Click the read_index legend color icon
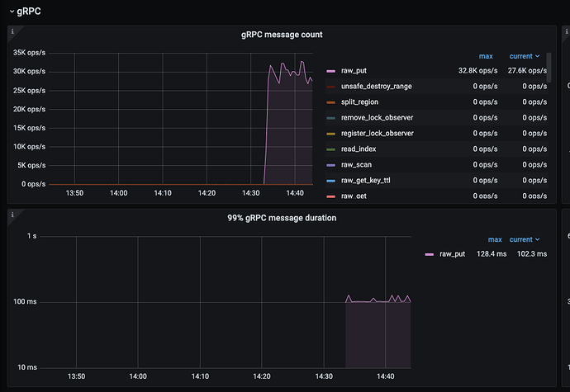The image size is (570, 392). (x=330, y=149)
